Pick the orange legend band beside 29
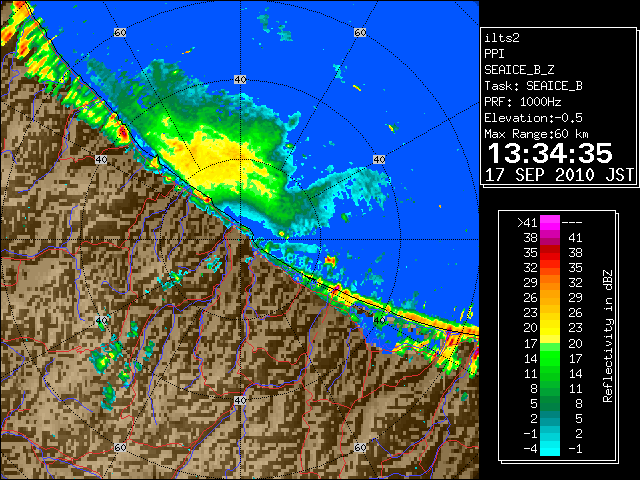Screen dimensions: 640x480 point(550,283)
